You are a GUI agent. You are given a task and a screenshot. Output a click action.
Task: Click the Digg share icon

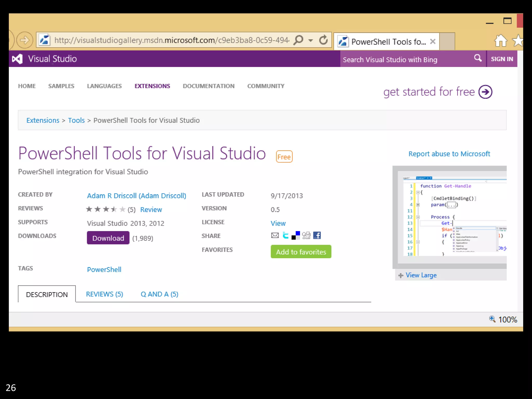click(x=306, y=235)
